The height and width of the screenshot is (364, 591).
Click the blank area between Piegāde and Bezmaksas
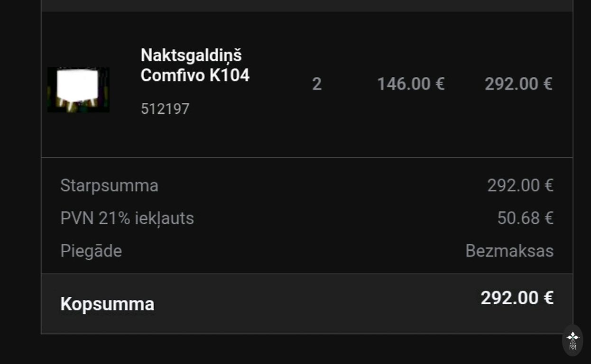pos(294,251)
